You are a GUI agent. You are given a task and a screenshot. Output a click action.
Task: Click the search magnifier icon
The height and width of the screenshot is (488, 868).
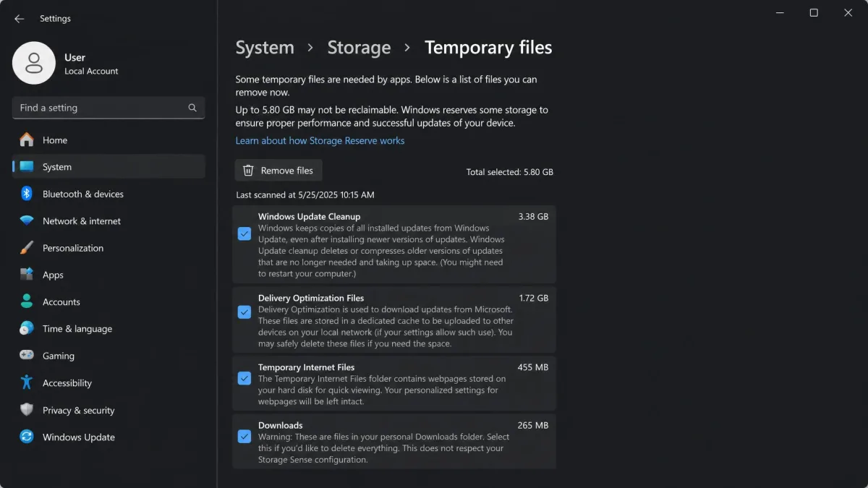pos(192,108)
